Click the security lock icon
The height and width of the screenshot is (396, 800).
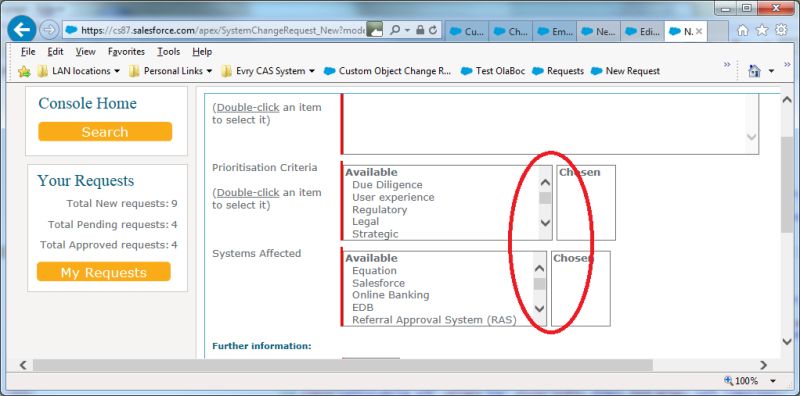[420, 30]
